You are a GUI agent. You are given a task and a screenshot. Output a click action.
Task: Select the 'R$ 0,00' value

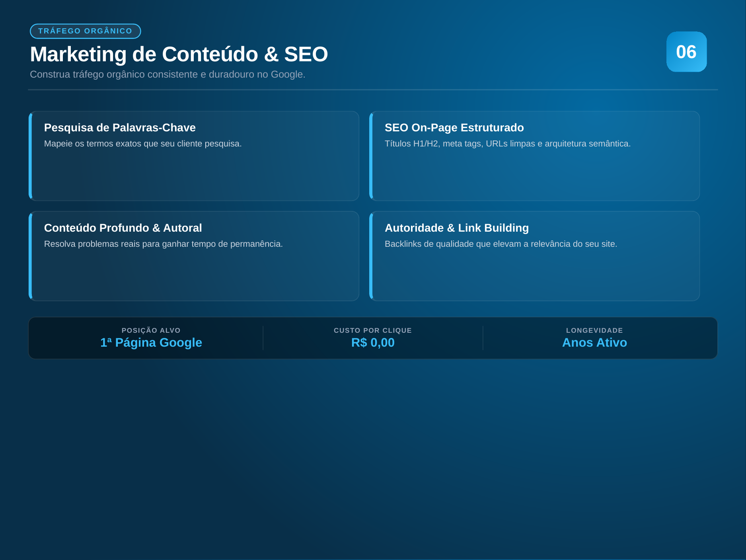[x=373, y=343]
